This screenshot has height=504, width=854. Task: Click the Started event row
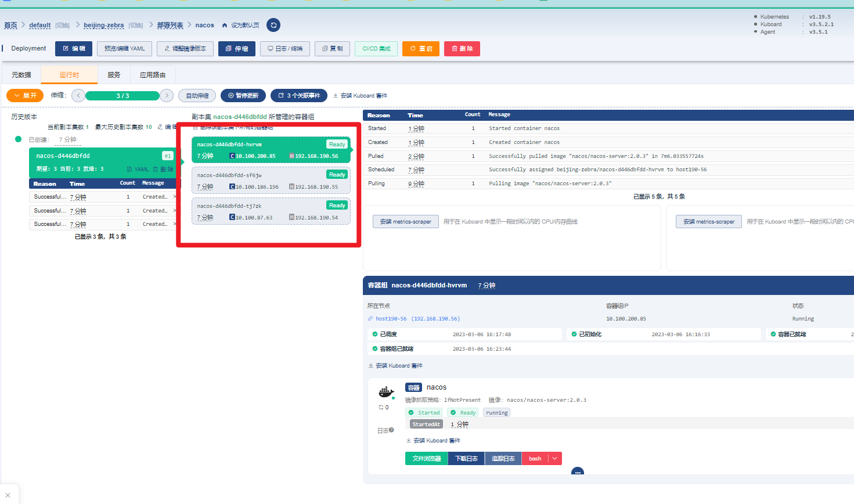click(608, 128)
